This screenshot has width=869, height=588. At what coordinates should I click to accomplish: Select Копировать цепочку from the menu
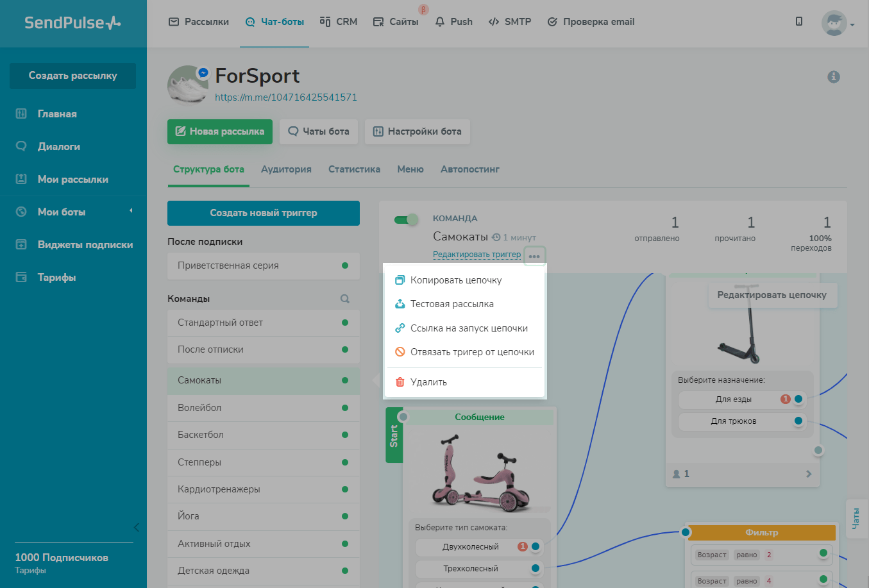(x=456, y=280)
